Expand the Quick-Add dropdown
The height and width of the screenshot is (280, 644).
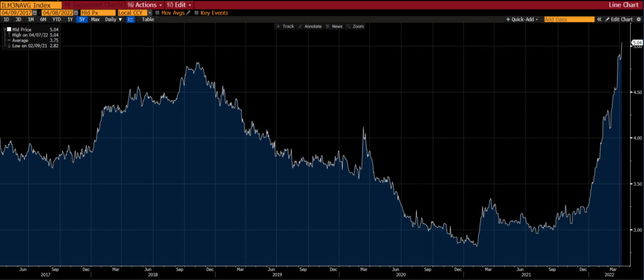click(x=523, y=20)
